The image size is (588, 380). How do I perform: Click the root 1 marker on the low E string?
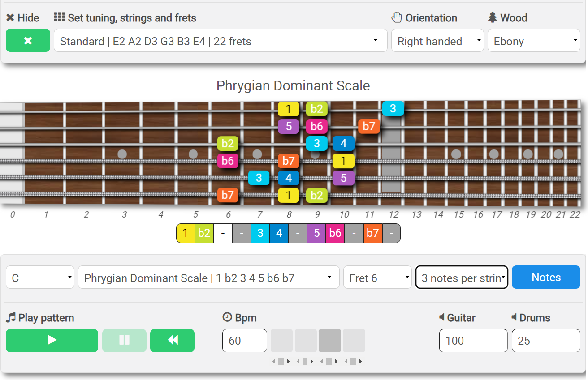(289, 195)
